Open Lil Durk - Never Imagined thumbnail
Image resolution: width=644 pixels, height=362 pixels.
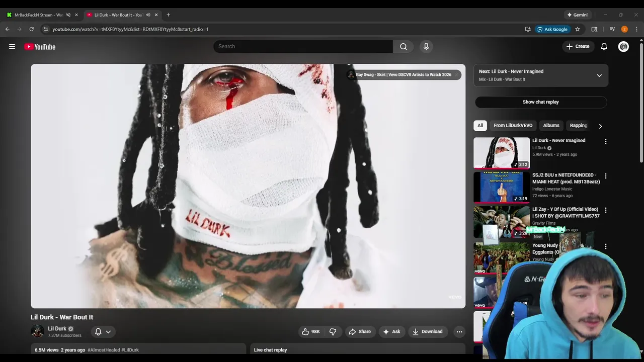point(502,153)
